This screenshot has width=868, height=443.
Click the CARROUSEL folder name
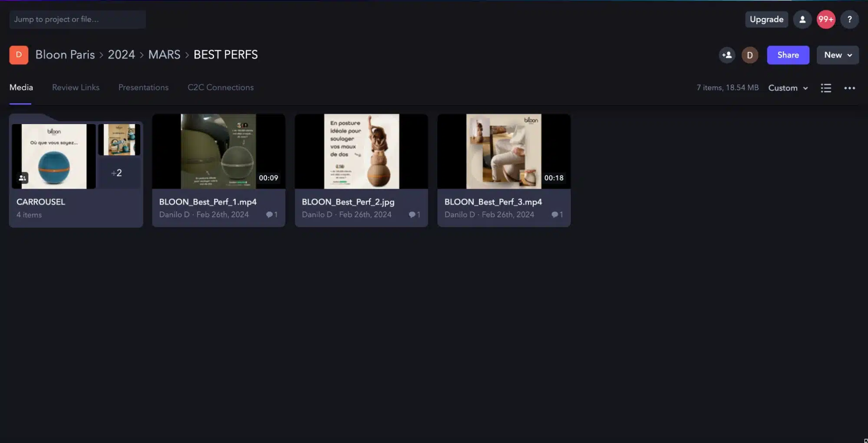click(41, 202)
